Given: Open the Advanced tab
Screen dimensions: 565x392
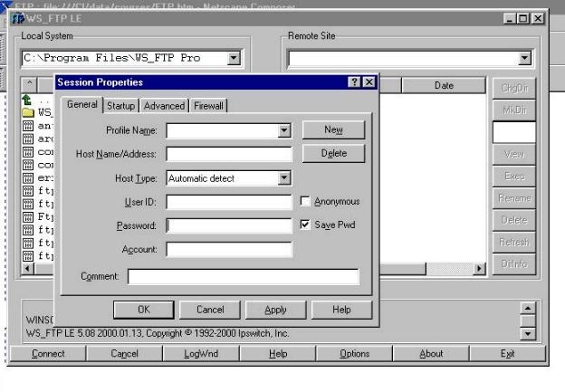Looking at the screenshot, I should [x=164, y=106].
